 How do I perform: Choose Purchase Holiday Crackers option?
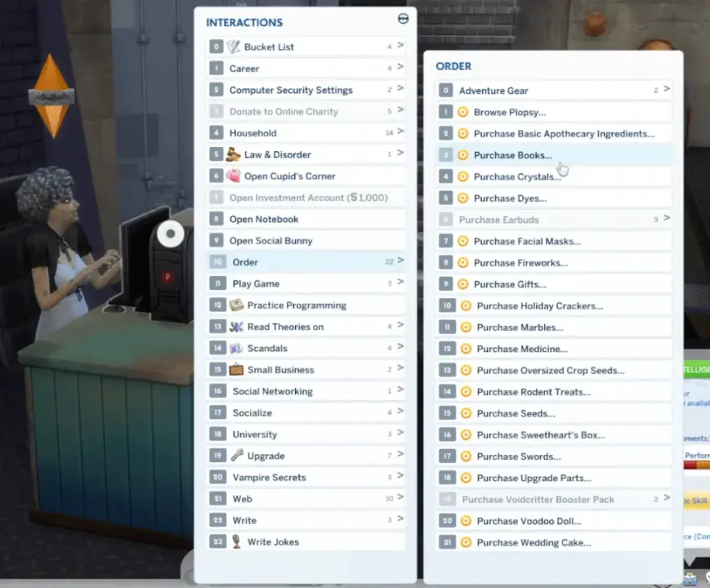coord(554,305)
